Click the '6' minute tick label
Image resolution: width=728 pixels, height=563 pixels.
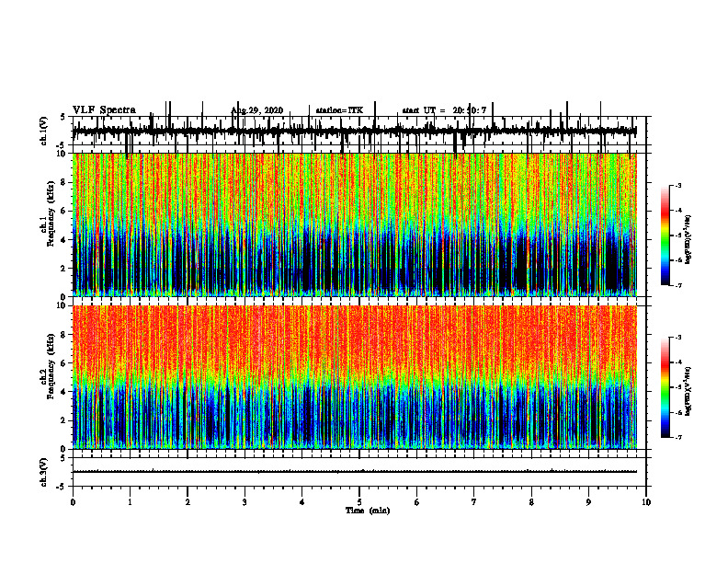(417, 502)
